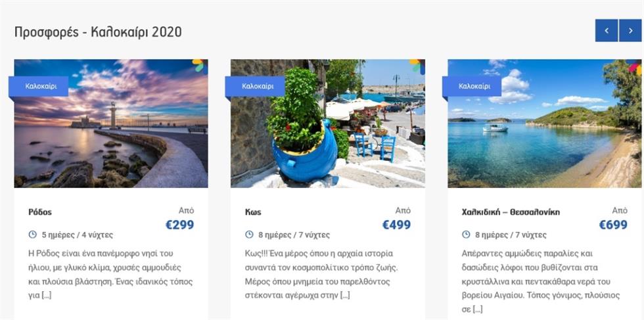Click the next offers arrow button
This screenshot has height=320, width=644.
coord(630,30)
